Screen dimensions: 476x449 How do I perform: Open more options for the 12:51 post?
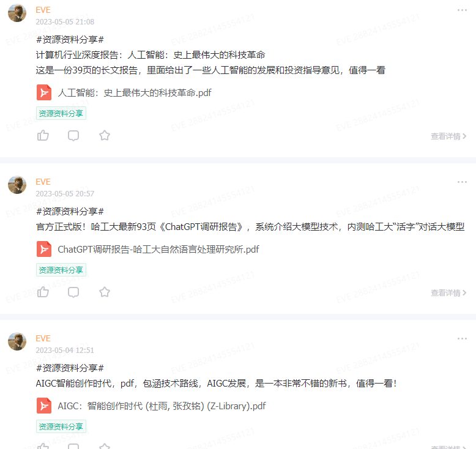point(462,338)
